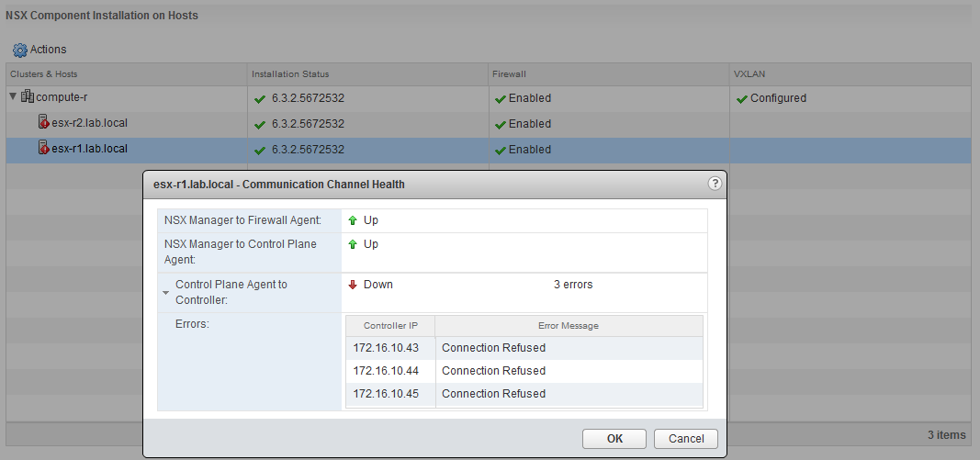Click green Up arrow for Control Plane Agent
Screen dimensions: 980x460
click(353, 244)
